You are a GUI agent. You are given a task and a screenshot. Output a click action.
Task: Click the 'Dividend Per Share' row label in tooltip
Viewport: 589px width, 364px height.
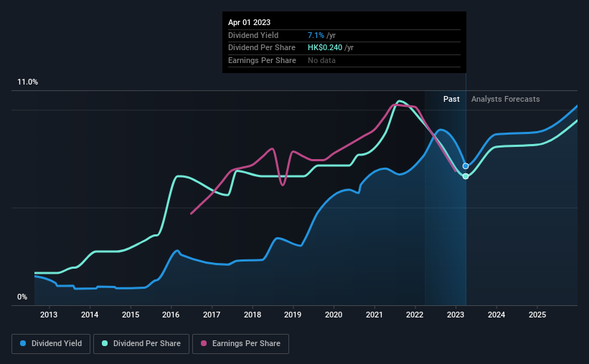coord(262,48)
